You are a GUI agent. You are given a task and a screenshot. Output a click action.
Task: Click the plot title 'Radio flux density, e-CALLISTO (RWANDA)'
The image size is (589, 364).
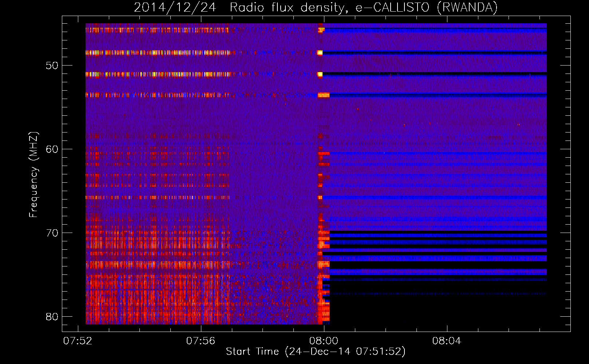pyautogui.click(x=364, y=7)
